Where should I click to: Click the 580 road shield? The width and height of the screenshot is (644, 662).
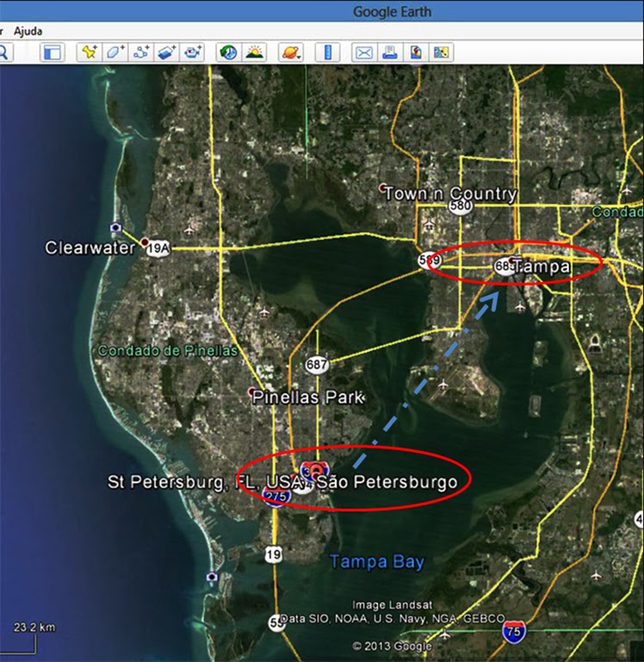coord(461,206)
